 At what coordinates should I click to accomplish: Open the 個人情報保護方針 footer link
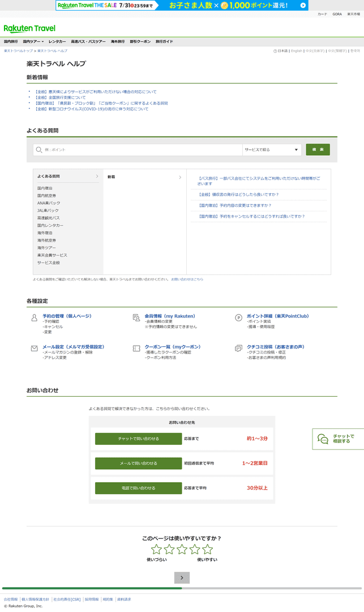[36, 599]
